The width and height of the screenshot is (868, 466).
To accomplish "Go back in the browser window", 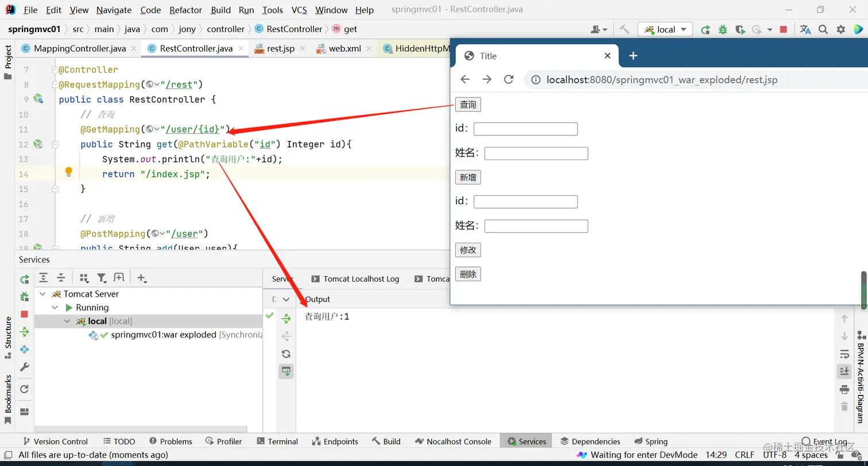I will tap(465, 79).
